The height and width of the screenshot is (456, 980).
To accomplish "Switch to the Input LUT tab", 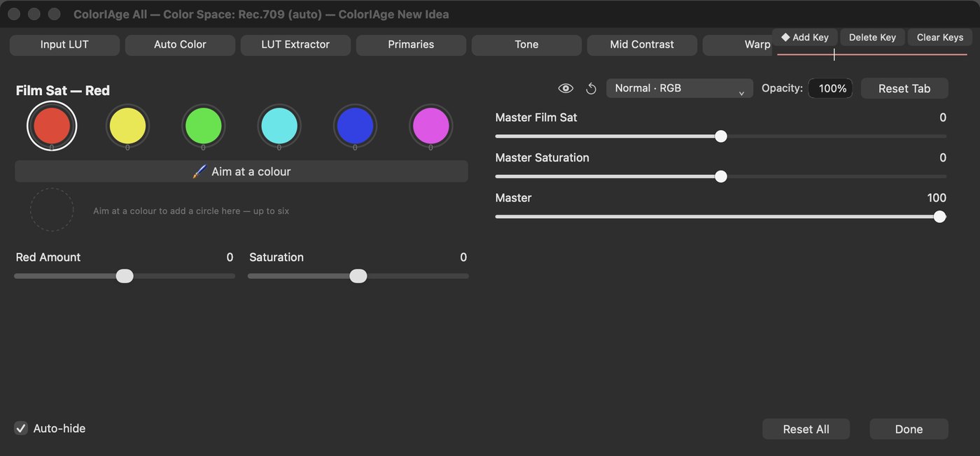I will point(64,44).
